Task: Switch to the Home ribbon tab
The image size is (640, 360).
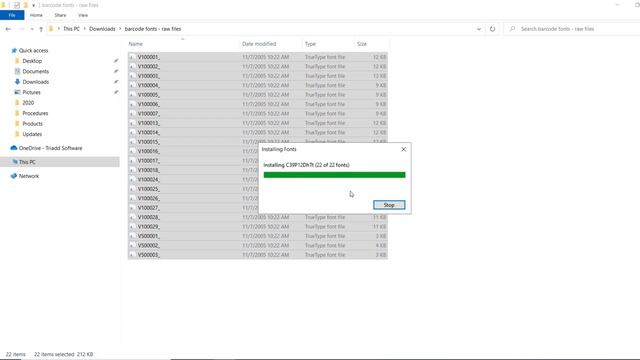Action: click(x=36, y=15)
